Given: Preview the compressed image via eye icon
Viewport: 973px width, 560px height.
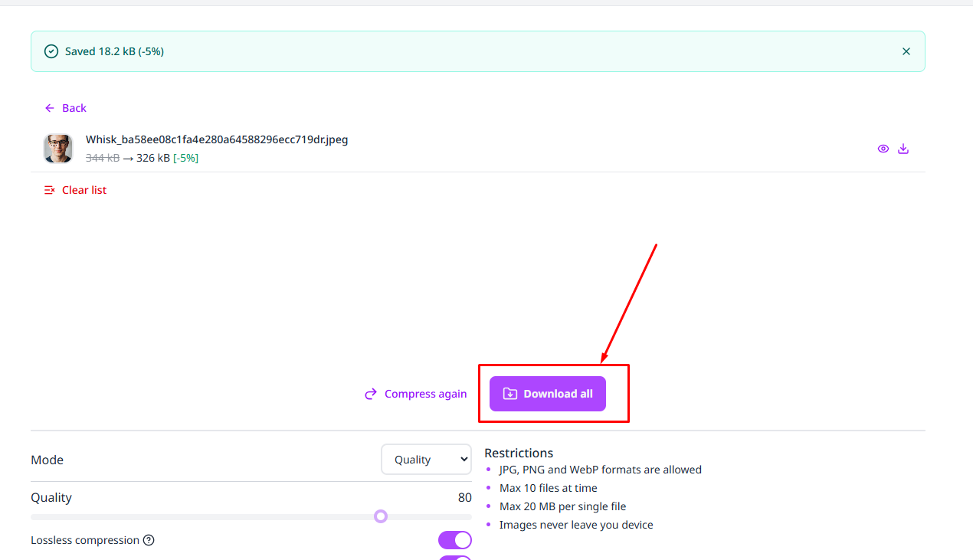Looking at the screenshot, I should (x=883, y=149).
